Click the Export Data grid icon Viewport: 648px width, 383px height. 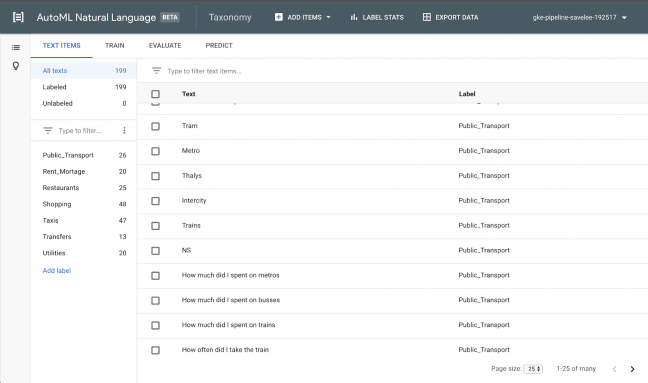click(x=426, y=17)
